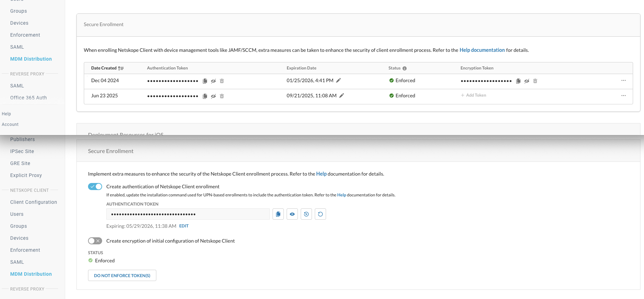Screen dimensions: 644x299
Task: Click the DO NOT ENFORCE TOKEN(S) button
Action: (x=122, y=275)
